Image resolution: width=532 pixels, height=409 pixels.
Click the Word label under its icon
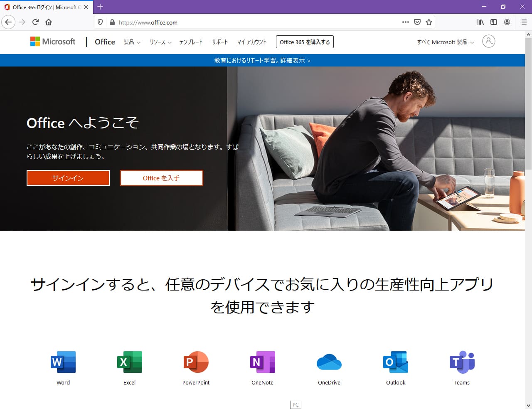[x=63, y=382]
